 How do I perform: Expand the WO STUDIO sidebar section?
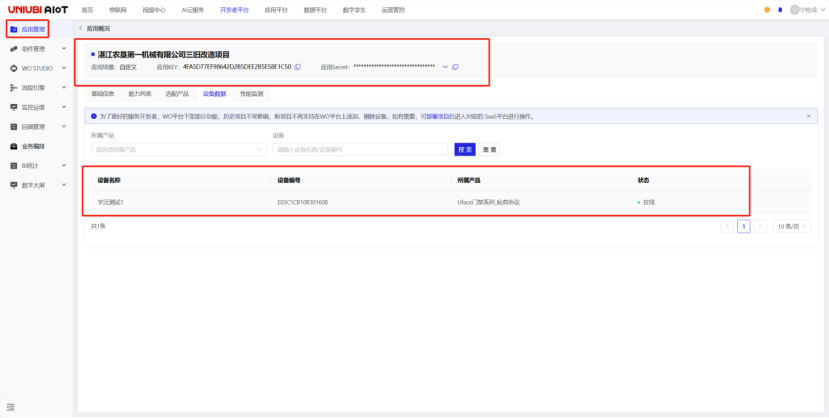63,68
